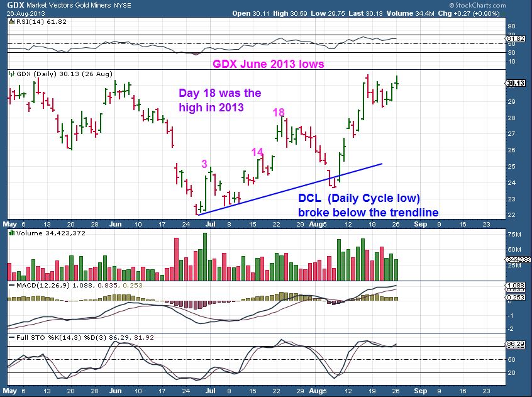The width and height of the screenshot is (532, 397).
Task: Select the Market Vectors Gold Miners name
Action: (x=69, y=5)
